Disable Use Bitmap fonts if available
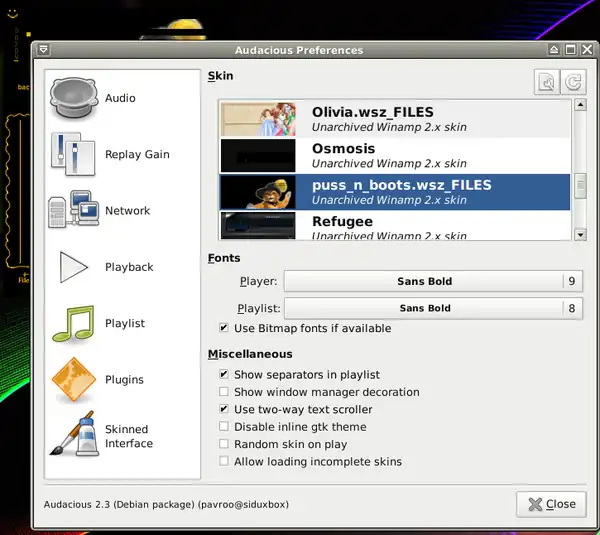Image resolution: width=600 pixels, height=535 pixels. (224, 328)
